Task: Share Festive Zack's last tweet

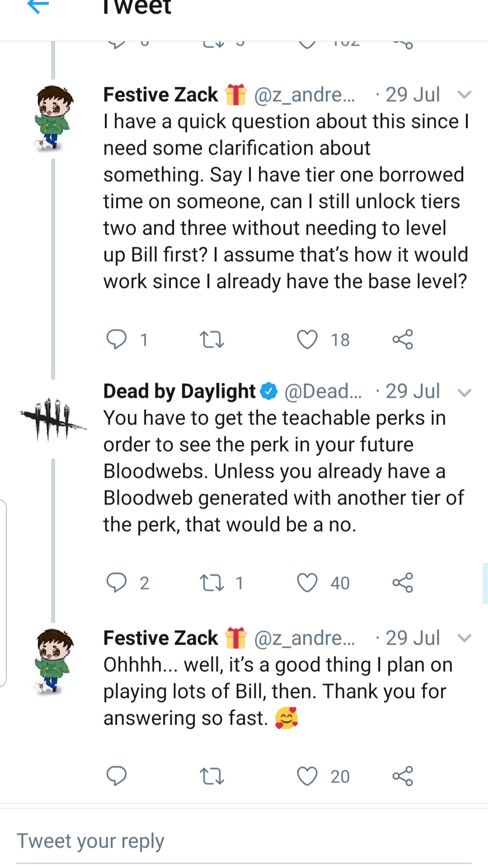Action: (403, 776)
